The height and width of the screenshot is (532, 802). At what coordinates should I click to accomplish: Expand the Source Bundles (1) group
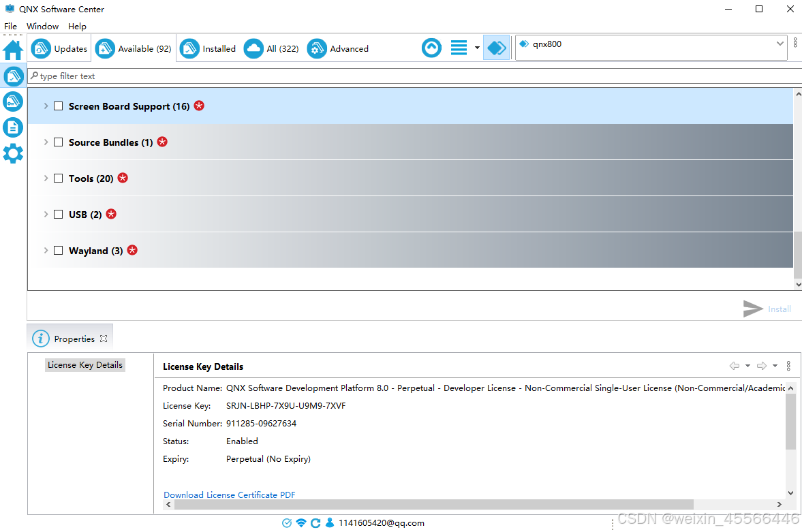click(x=46, y=142)
